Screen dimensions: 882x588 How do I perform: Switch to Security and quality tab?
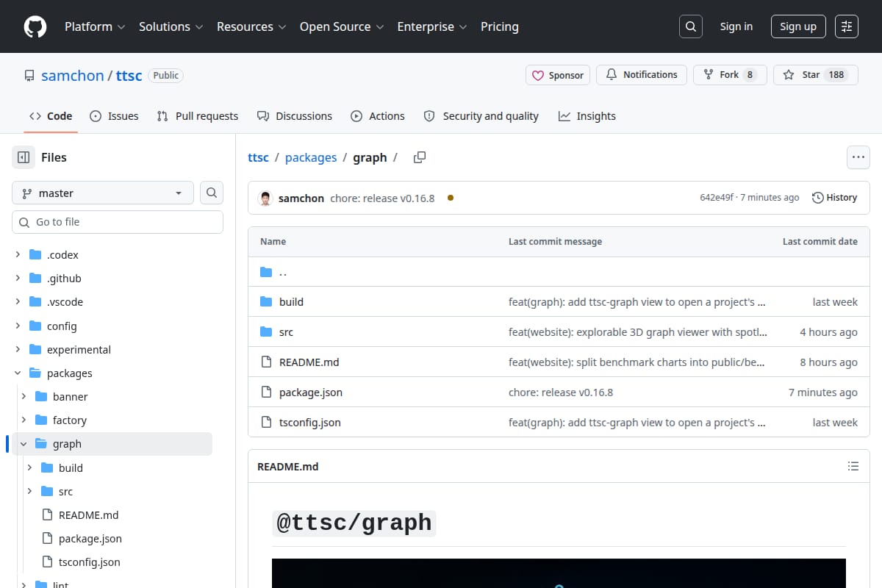[x=481, y=116]
